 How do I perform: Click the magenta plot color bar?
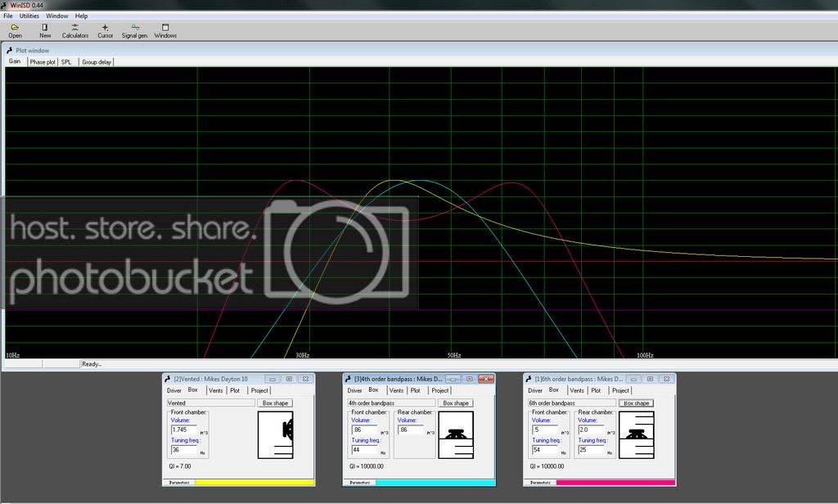click(615, 482)
